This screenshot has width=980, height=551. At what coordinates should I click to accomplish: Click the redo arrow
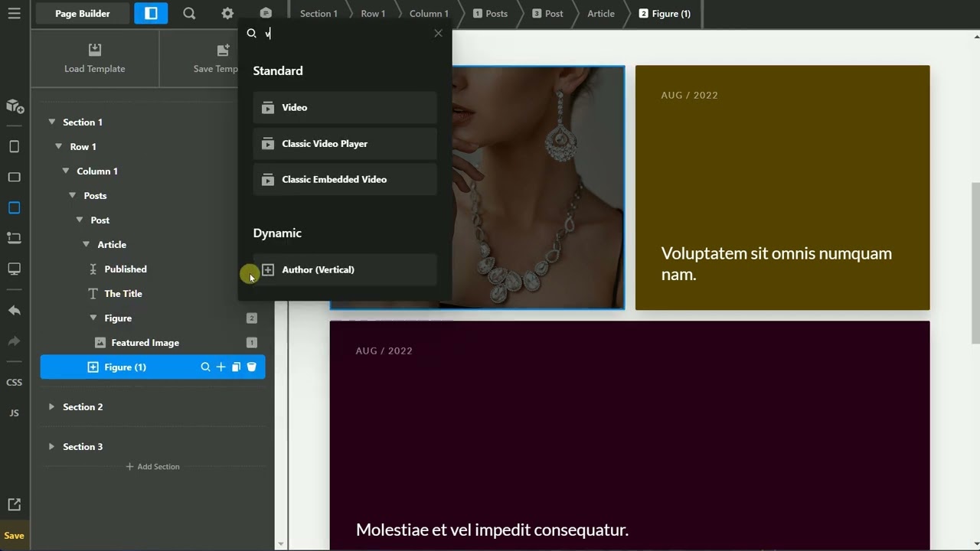coord(14,341)
